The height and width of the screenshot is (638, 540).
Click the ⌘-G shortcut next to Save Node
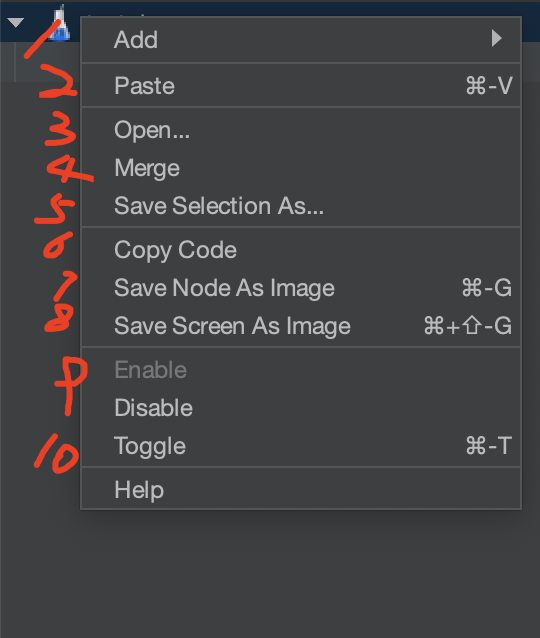[x=487, y=288]
